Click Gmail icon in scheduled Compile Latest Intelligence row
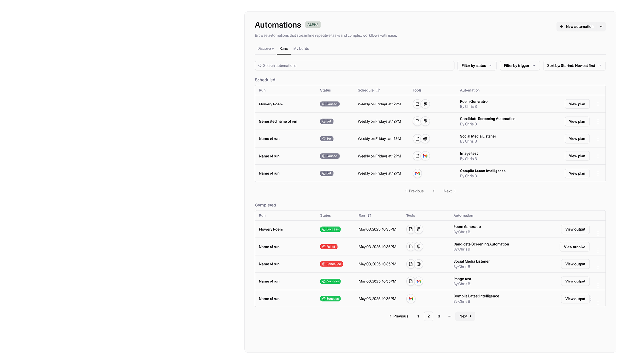This screenshot has height=364, width=622. click(x=417, y=173)
